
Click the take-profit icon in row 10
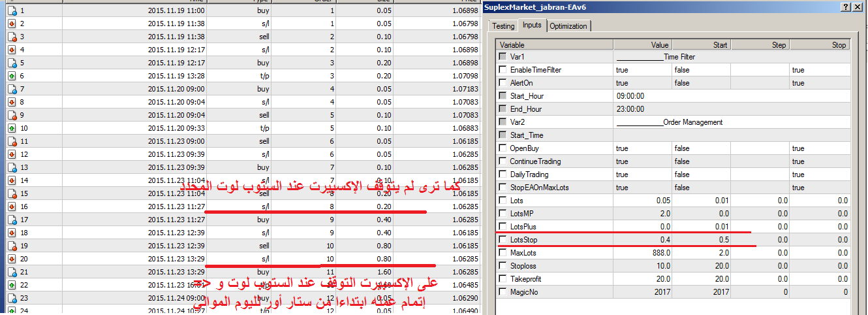tap(12, 128)
